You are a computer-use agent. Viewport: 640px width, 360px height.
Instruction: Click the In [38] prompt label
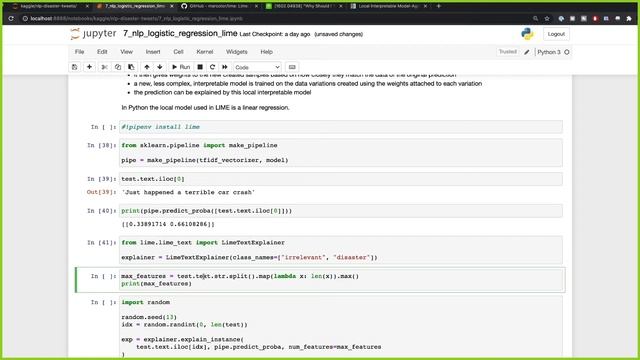point(102,145)
